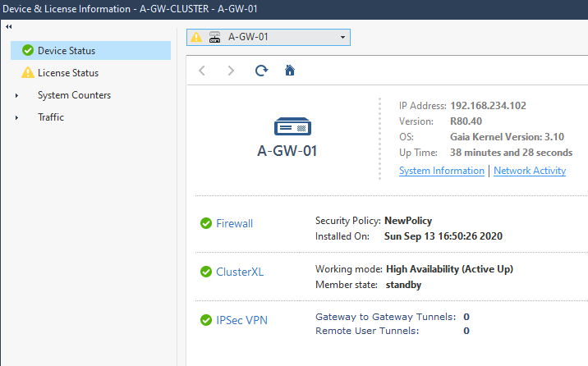Expand the Traffic tree node
Viewport: 588px width, 366px height.
coord(17,117)
